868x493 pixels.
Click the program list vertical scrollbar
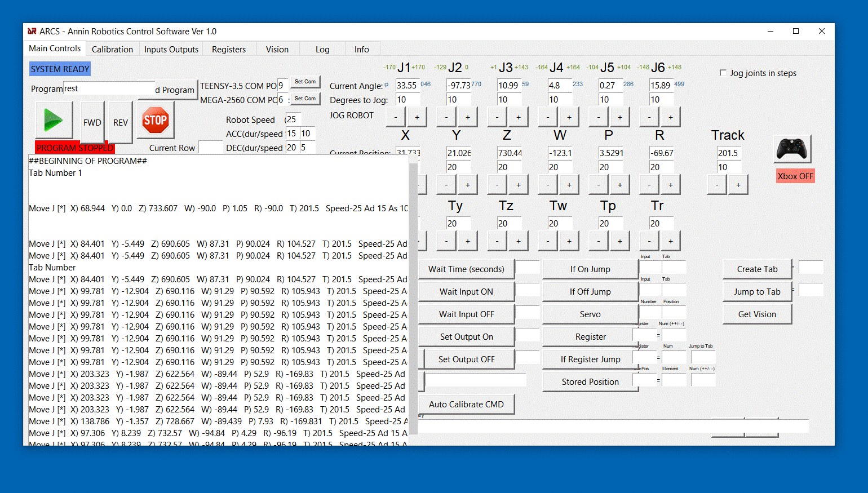click(413, 299)
